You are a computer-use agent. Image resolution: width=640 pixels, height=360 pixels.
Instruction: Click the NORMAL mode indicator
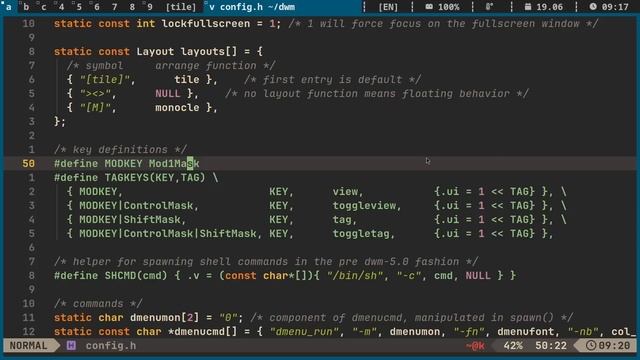(28, 346)
